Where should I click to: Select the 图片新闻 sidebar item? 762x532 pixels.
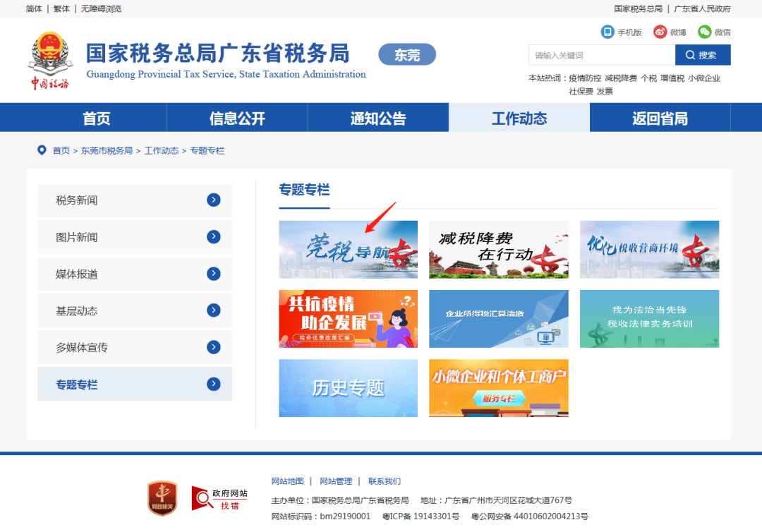[135, 237]
